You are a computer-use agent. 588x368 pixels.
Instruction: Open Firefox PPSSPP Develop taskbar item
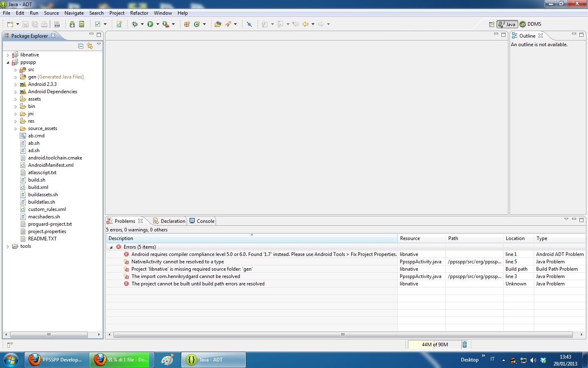[57, 360]
